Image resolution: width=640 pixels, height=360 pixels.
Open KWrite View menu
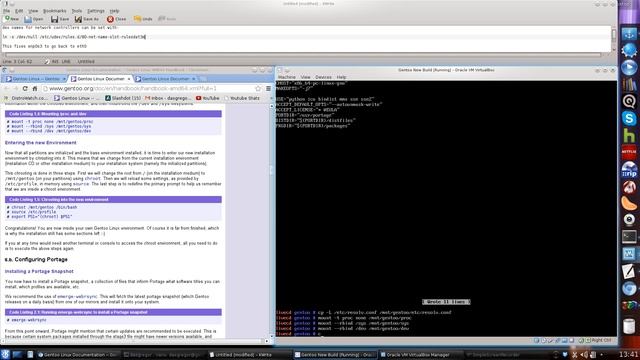[33, 11]
